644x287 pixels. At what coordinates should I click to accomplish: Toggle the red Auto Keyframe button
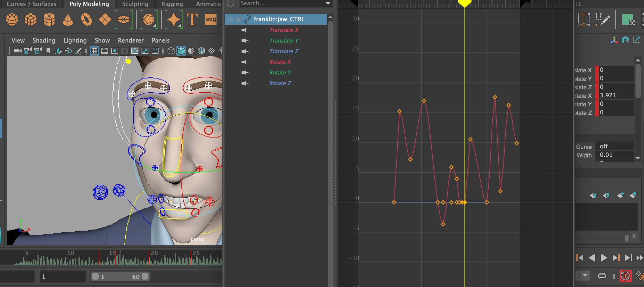[625, 276]
